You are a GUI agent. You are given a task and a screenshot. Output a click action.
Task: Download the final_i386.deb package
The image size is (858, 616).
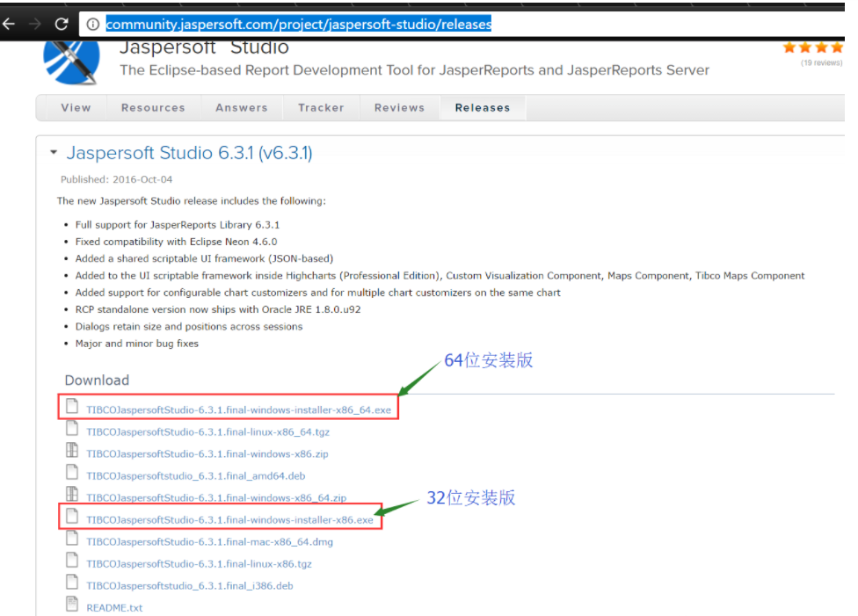coord(190,586)
